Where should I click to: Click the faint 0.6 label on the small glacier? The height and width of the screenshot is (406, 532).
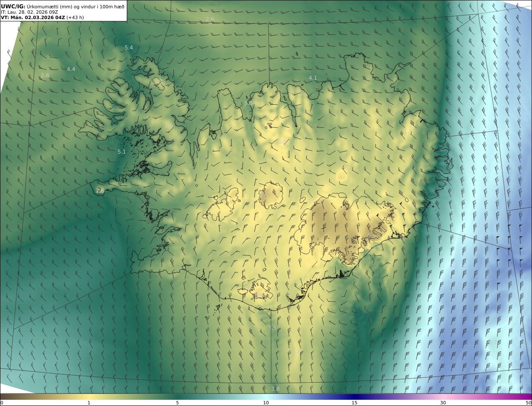point(263,196)
